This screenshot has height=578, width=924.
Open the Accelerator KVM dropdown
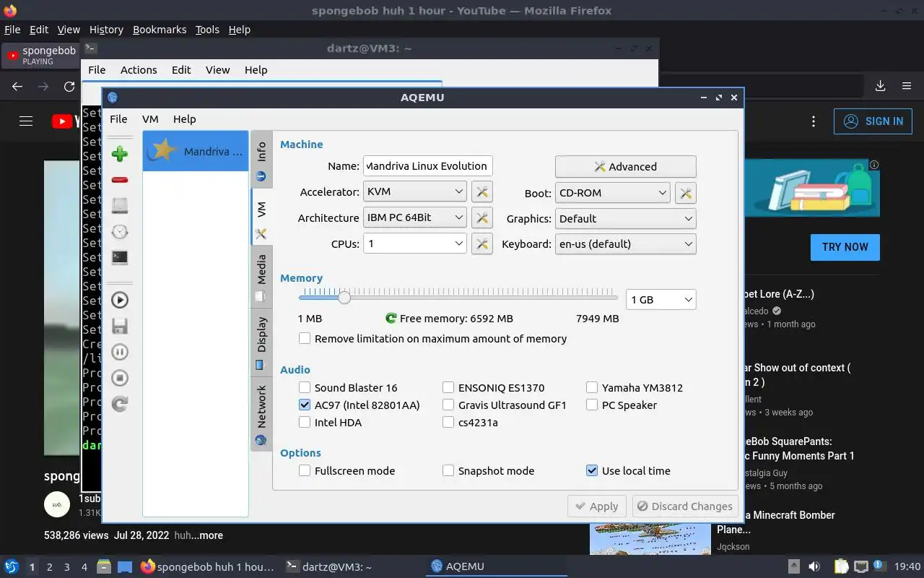[x=415, y=191]
